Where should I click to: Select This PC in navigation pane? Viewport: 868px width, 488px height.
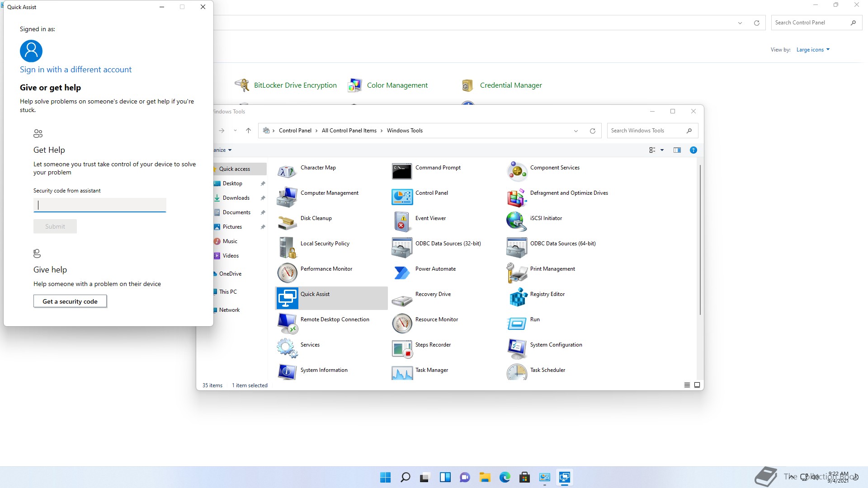tap(228, 292)
